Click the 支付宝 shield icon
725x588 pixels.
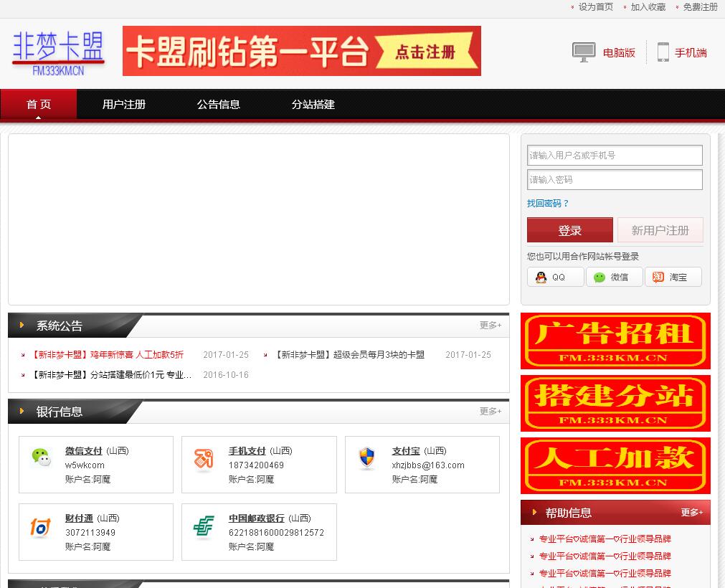[366, 458]
